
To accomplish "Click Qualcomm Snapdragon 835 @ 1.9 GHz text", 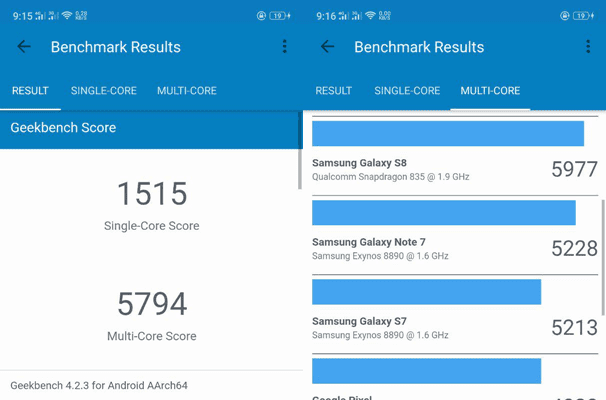I will pyautogui.click(x=390, y=177).
